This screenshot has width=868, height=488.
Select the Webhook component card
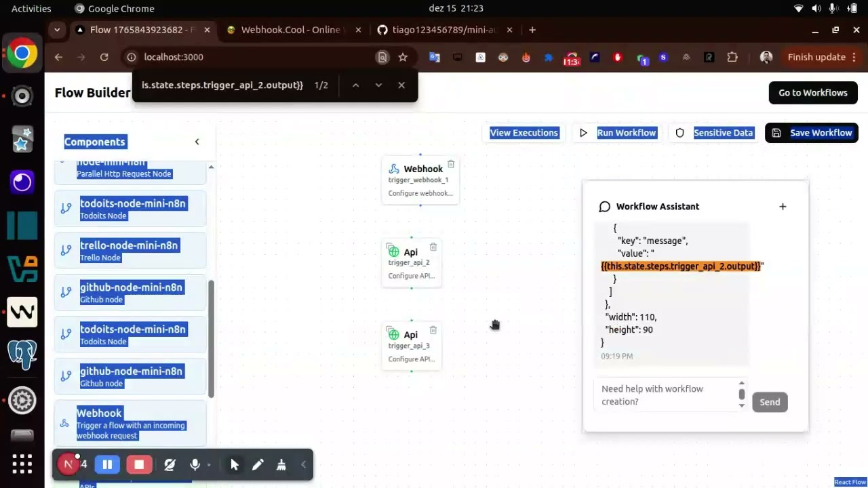[x=130, y=423]
